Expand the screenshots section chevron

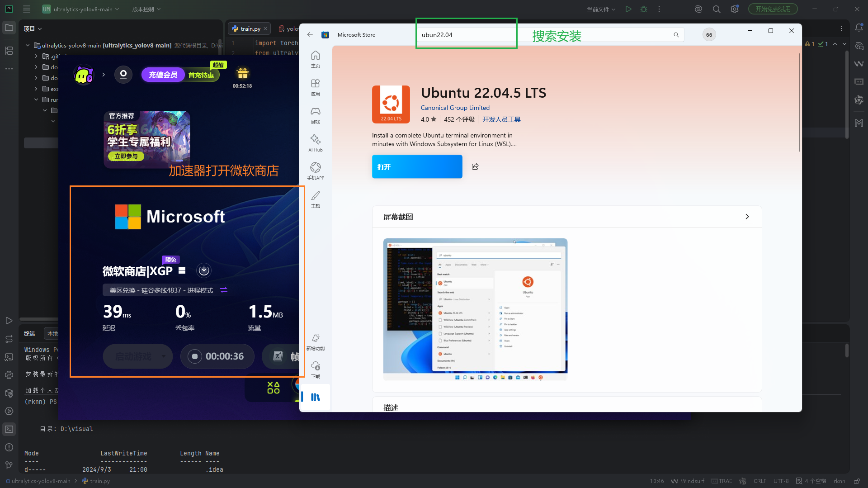[747, 217]
